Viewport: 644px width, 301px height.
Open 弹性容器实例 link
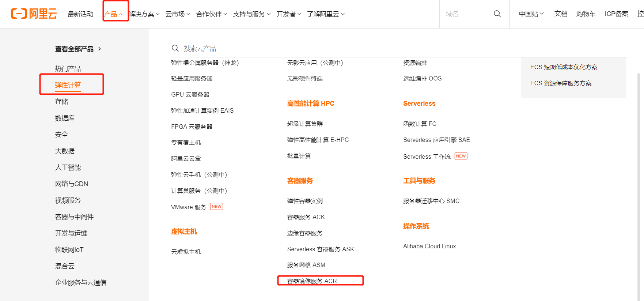pos(305,201)
